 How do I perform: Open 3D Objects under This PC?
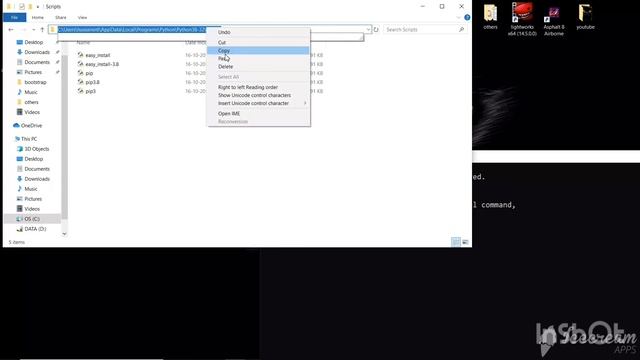(x=37, y=149)
